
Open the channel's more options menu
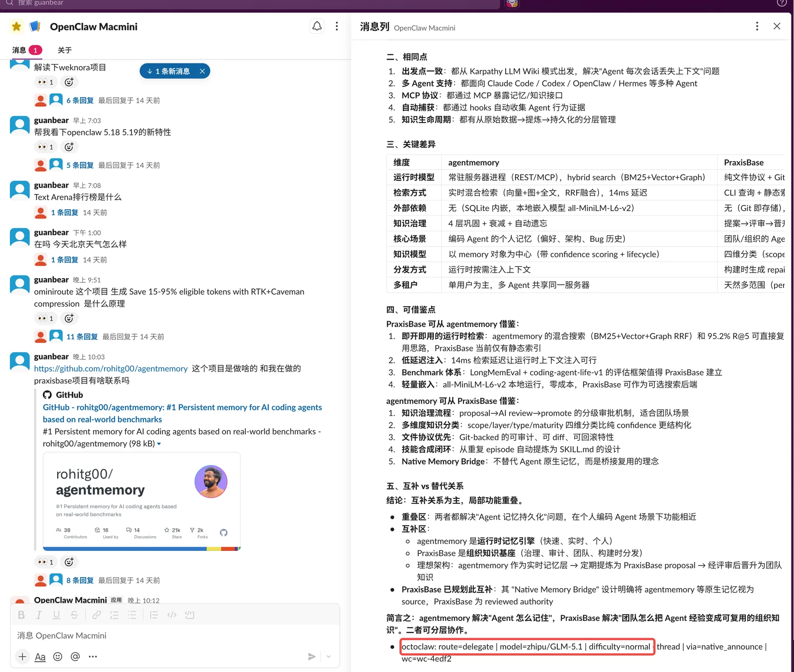336,26
